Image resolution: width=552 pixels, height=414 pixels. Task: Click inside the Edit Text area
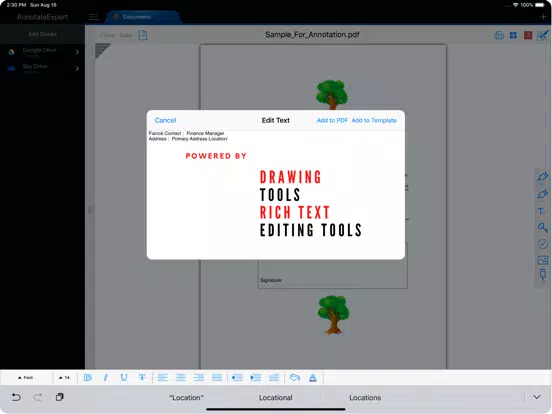click(x=276, y=195)
